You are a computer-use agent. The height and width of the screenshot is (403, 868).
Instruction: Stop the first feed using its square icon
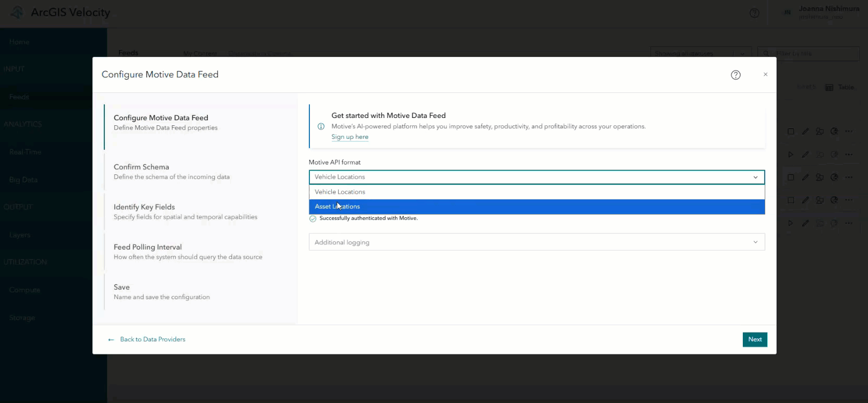pyautogui.click(x=791, y=132)
